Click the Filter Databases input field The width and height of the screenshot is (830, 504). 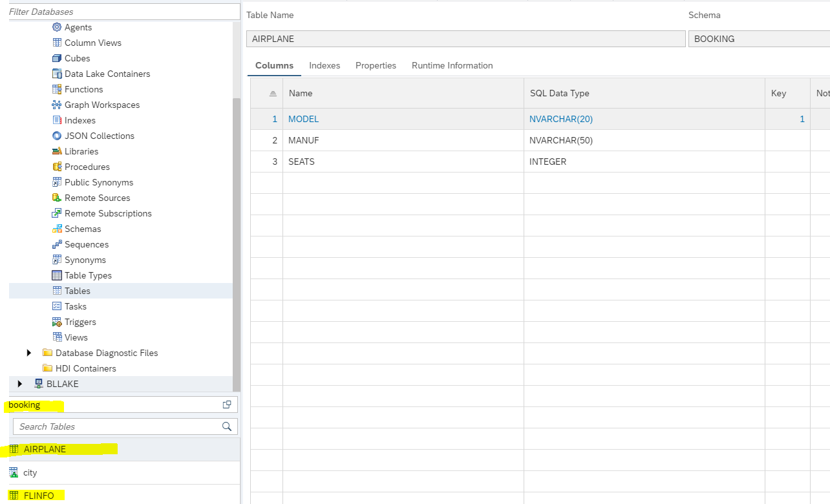[x=123, y=12]
